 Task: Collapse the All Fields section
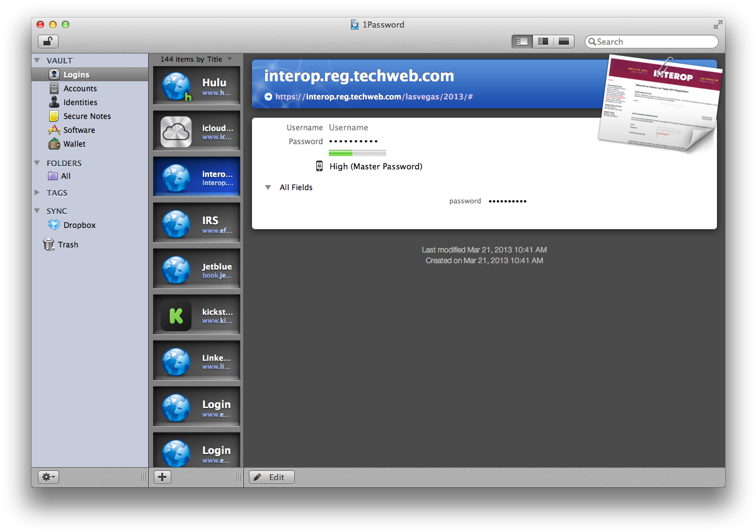[268, 188]
